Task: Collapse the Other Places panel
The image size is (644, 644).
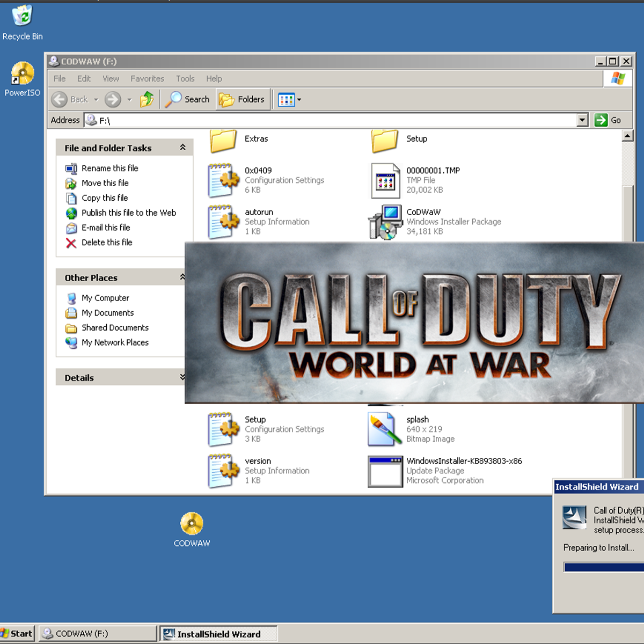Action: [182, 277]
